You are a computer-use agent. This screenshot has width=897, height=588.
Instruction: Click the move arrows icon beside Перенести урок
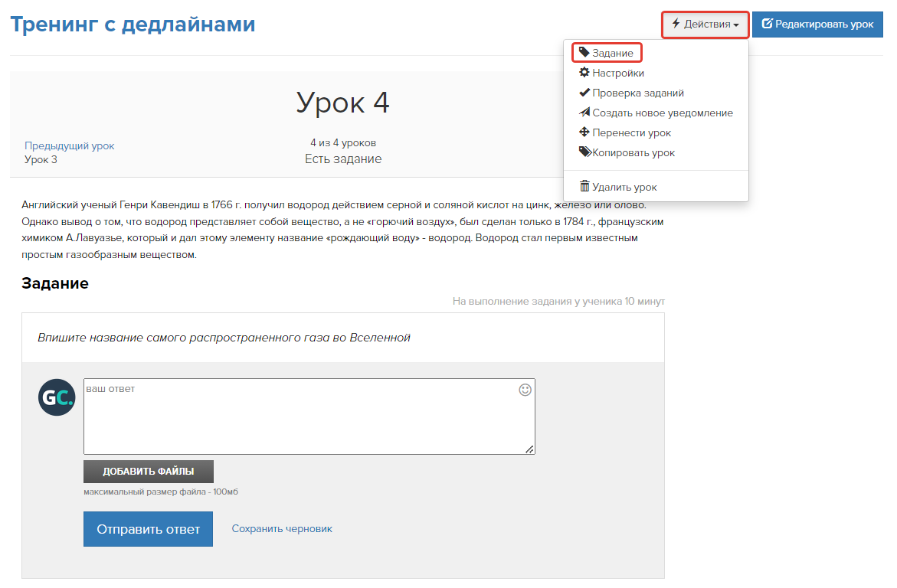click(584, 132)
